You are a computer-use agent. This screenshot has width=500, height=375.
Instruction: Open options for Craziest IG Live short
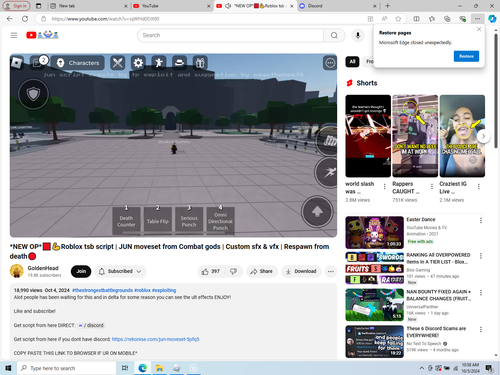(x=479, y=187)
